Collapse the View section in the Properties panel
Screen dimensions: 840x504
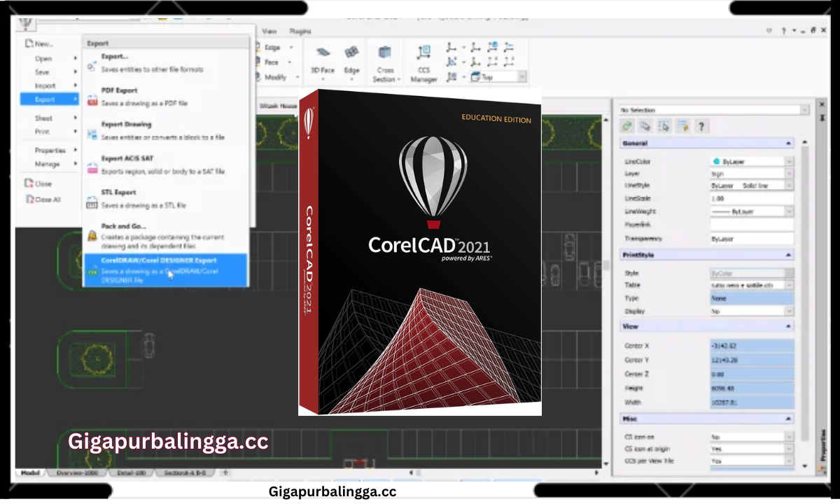pos(788,326)
